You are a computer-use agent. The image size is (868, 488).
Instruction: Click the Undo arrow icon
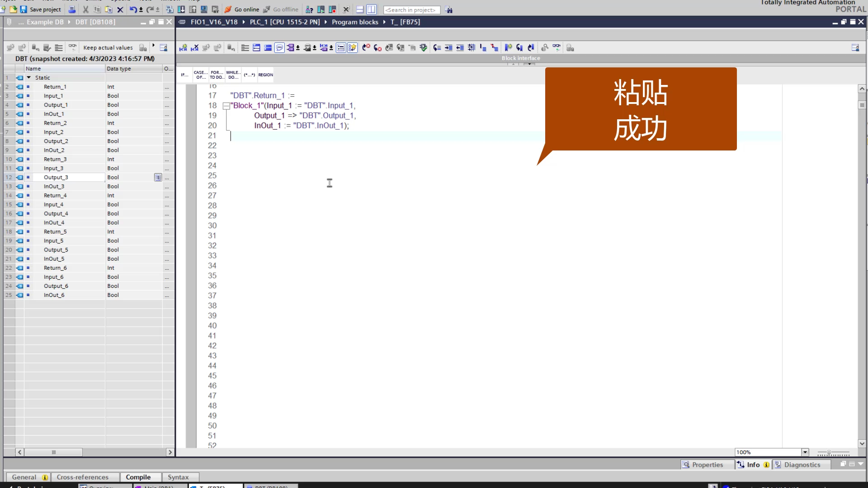[132, 9]
